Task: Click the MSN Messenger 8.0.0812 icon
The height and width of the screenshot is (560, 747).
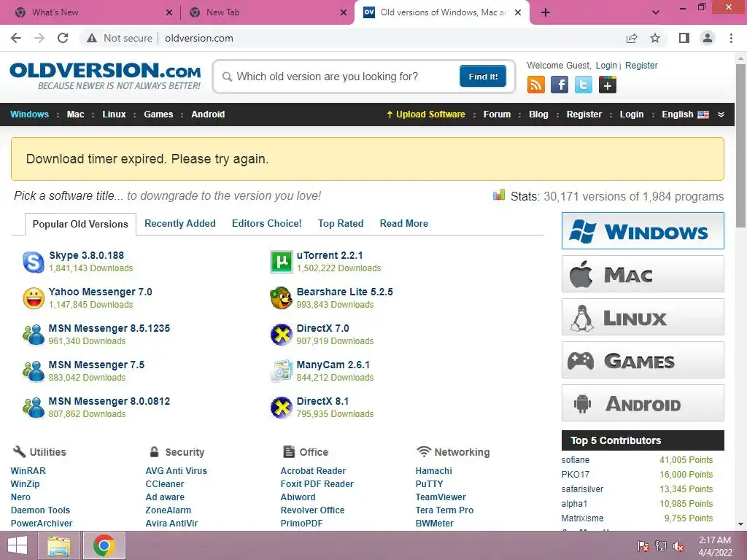Action: tap(34, 408)
